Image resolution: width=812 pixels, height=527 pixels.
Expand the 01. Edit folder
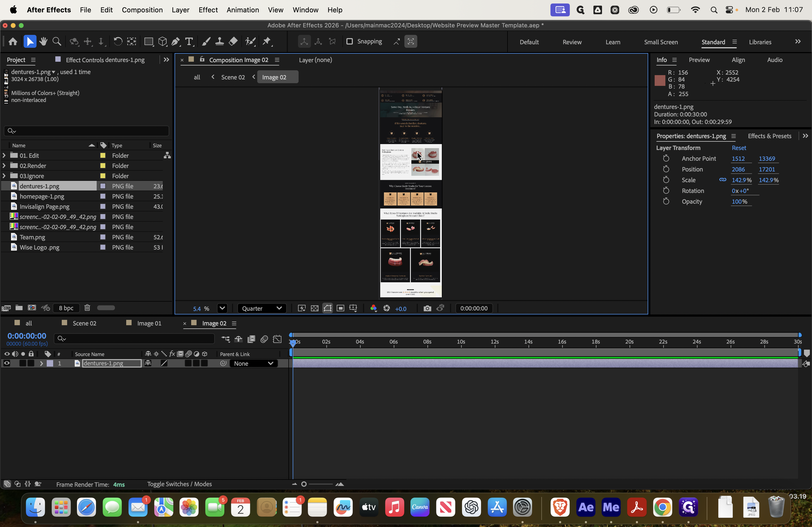point(4,155)
